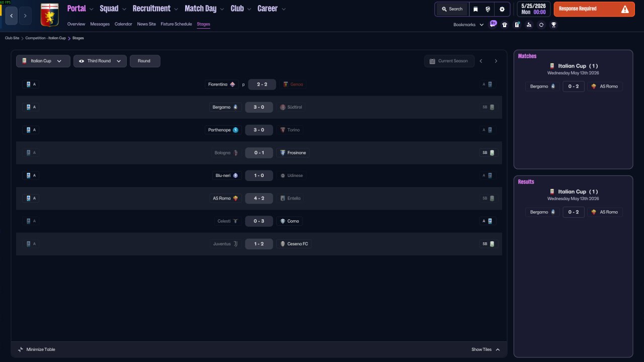Open the Fiorentina vs Genoa 2 - 2 score

pos(262,84)
